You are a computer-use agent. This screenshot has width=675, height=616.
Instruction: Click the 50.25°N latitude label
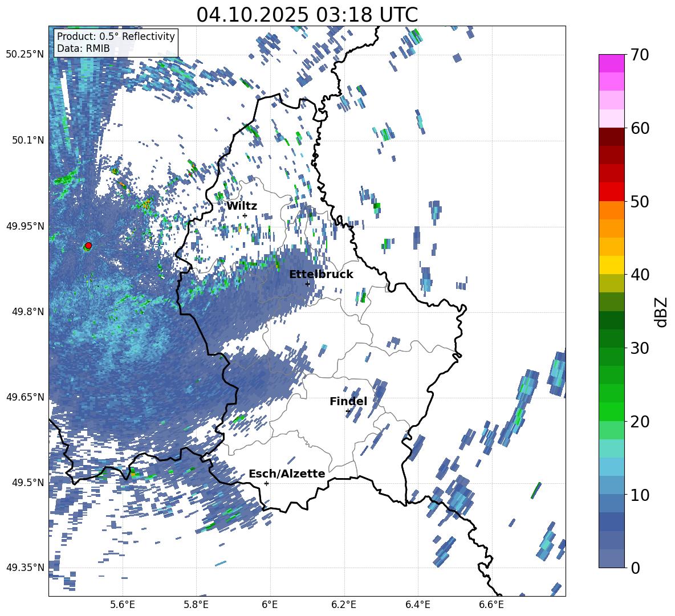25,55
